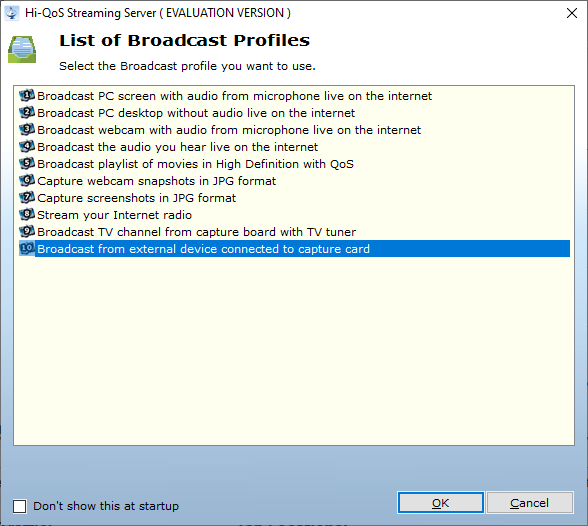Click the number 4 profile icon for audio you hear

click(x=27, y=147)
